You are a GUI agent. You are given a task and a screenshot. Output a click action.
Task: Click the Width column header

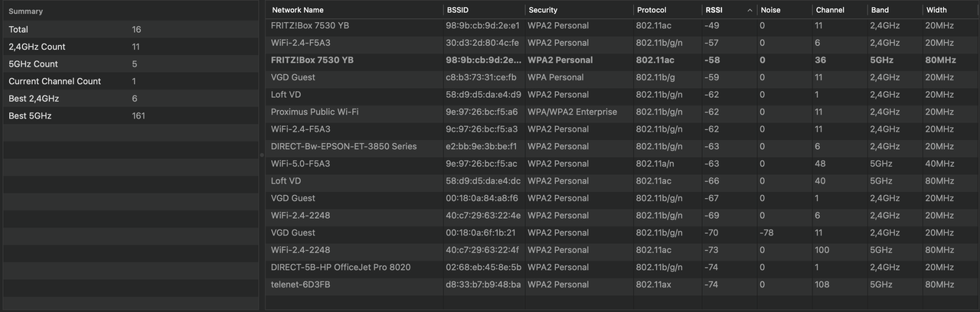coord(951,11)
